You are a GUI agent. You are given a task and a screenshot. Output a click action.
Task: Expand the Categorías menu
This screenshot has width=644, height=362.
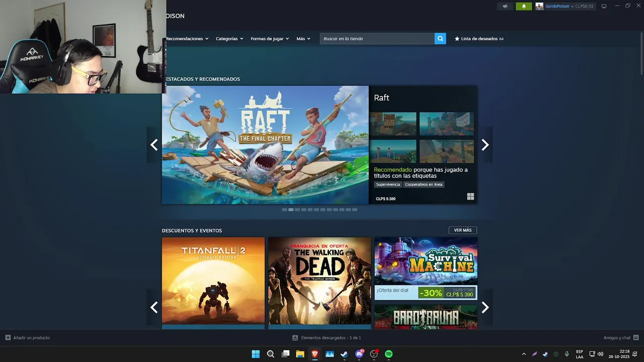(x=229, y=39)
